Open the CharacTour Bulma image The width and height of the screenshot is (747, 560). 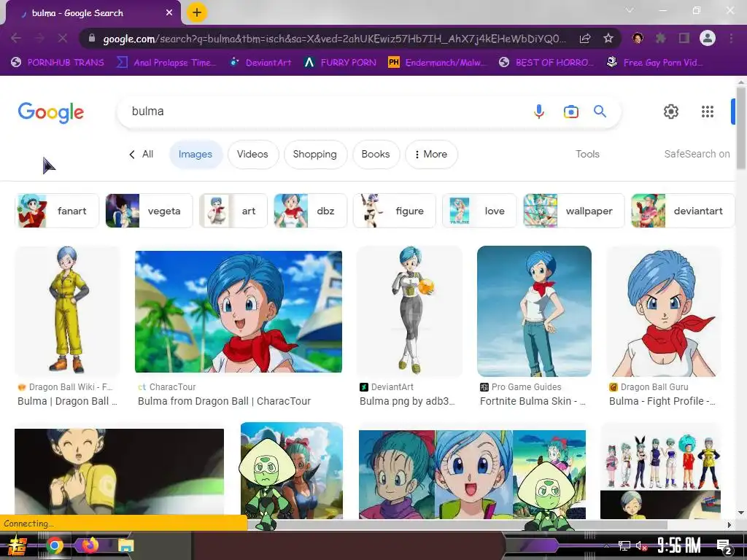coord(239,311)
